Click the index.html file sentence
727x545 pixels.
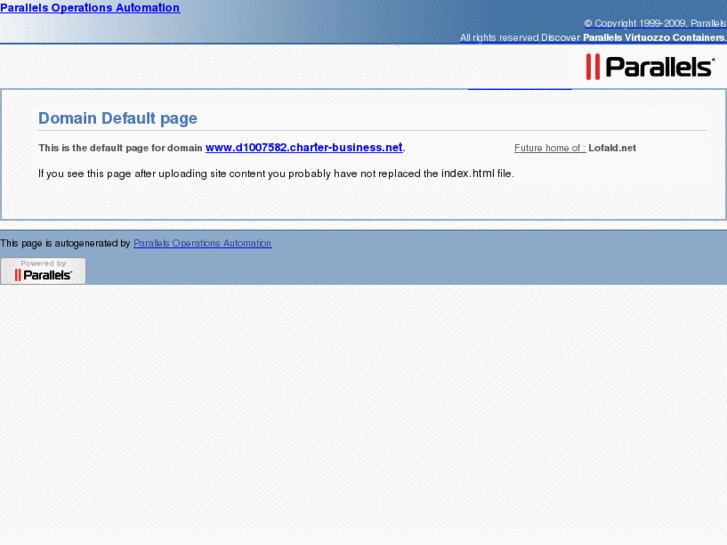276,173
